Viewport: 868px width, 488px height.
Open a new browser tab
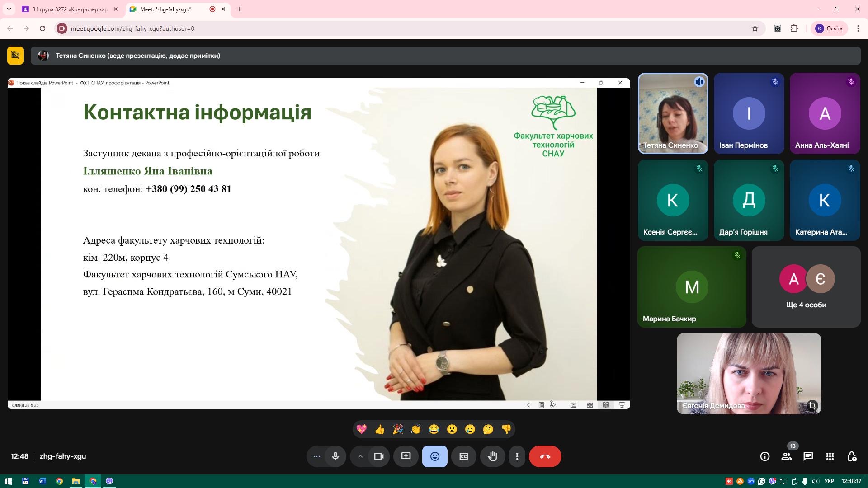(x=240, y=9)
